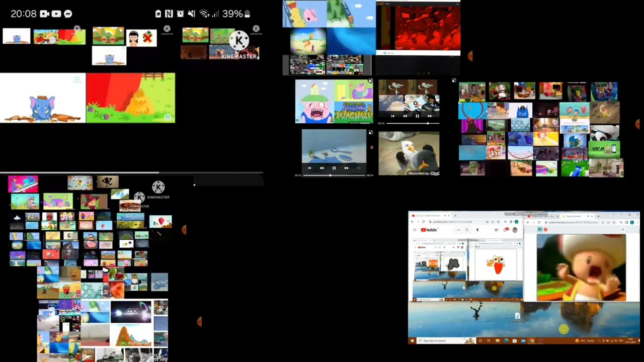
Task: Tap the screen recorder icon in status bar
Action: point(44,14)
